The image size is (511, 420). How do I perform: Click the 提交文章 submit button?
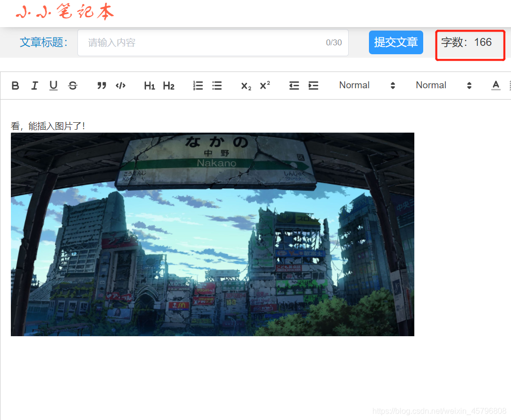click(x=396, y=42)
